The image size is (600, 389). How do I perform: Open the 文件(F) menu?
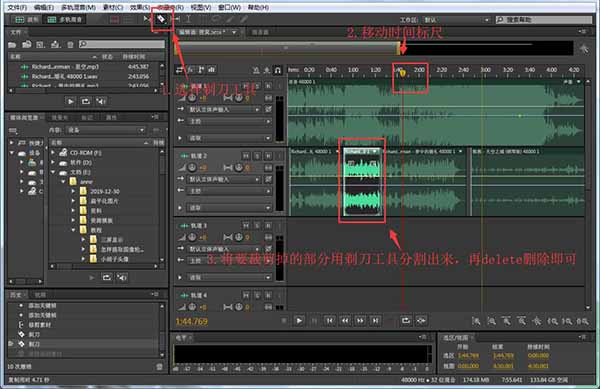tap(18, 7)
